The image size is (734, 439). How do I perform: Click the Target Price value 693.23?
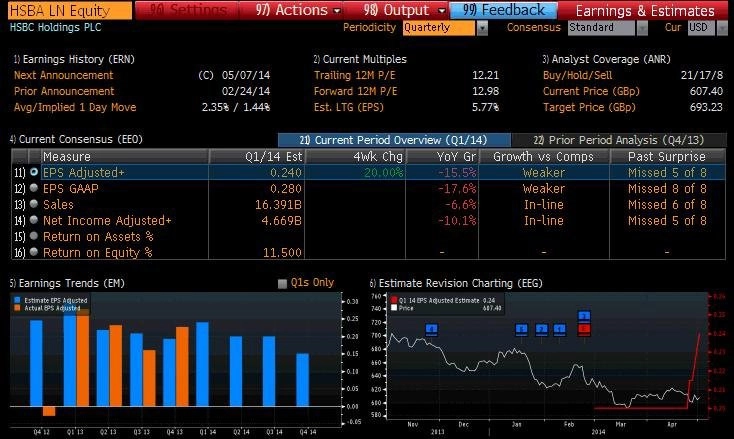tap(706, 107)
